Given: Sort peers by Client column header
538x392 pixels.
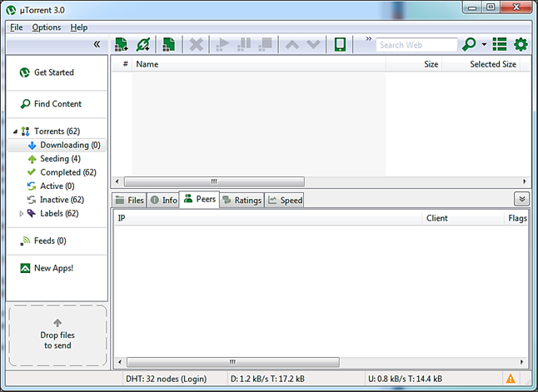Looking at the screenshot, I should pyautogui.click(x=462, y=218).
